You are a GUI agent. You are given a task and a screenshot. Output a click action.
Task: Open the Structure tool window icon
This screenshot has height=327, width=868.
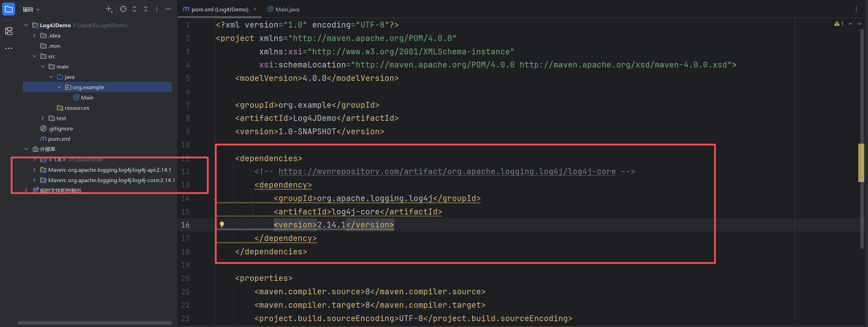[x=9, y=31]
